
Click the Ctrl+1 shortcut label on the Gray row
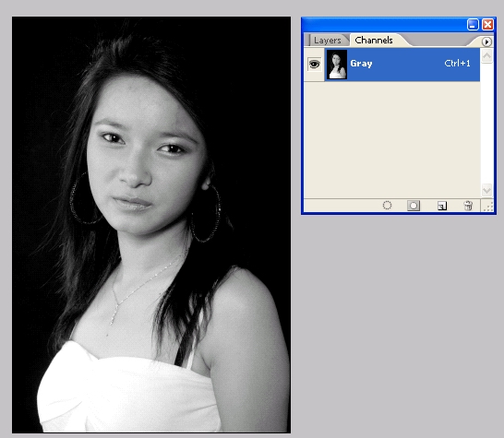coord(457,64)
